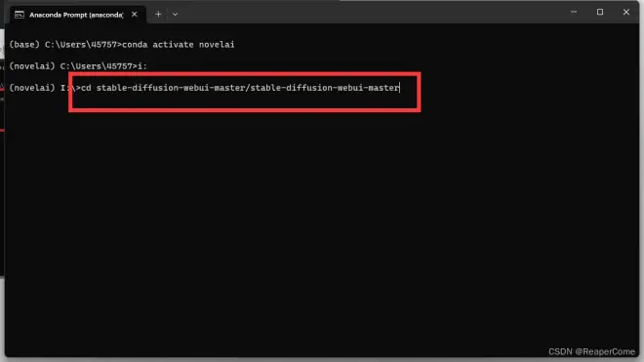Click the 'conda activate novelai' command text
This screenshot has width=644, height=362.
click(179, 44)
